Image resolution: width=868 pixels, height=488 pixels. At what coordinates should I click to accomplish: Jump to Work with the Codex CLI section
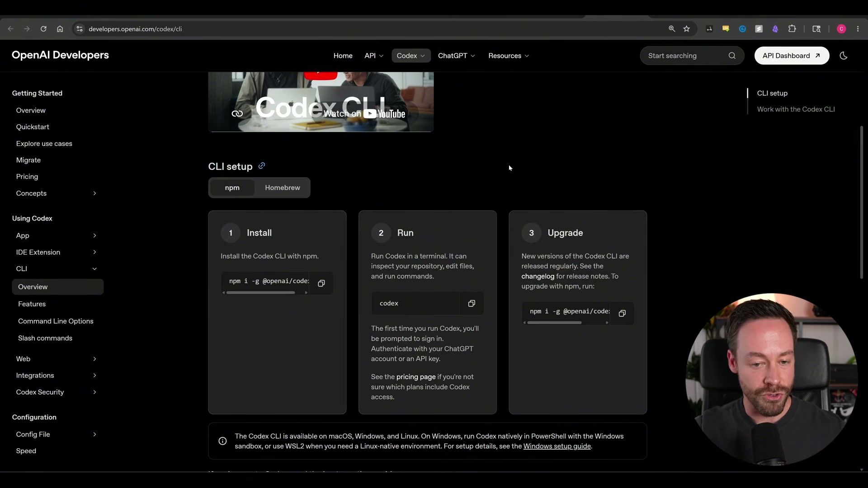pyautogui.click(x=796, y=109)
